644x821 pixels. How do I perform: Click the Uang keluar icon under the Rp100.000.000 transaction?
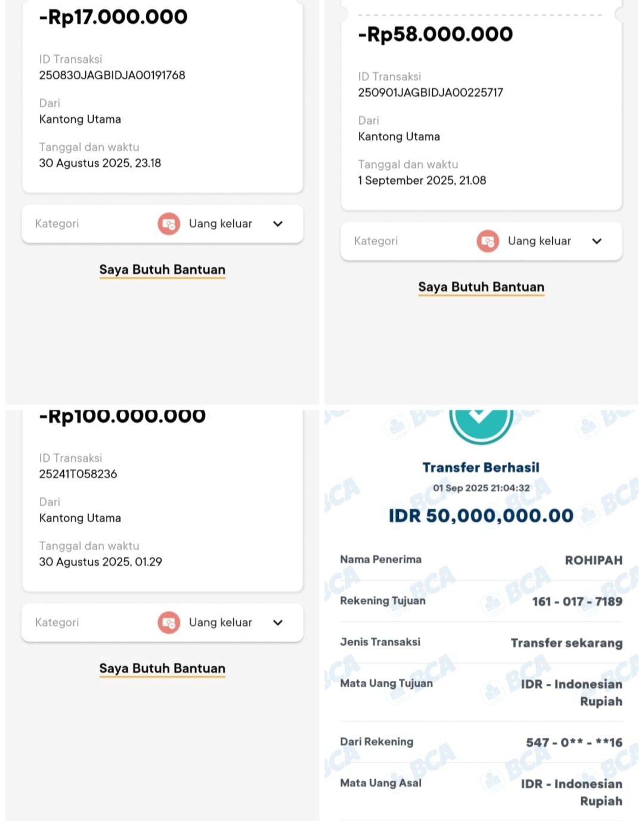[169, 622]
